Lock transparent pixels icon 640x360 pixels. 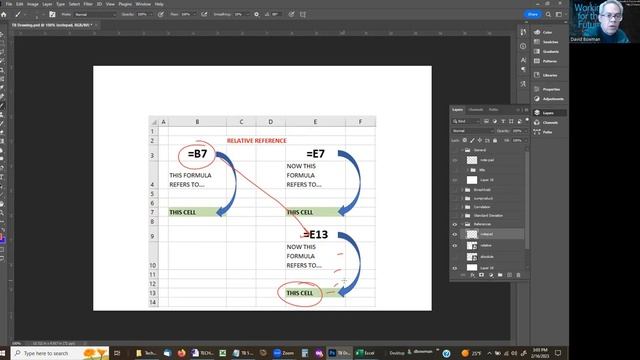(464, 140)
